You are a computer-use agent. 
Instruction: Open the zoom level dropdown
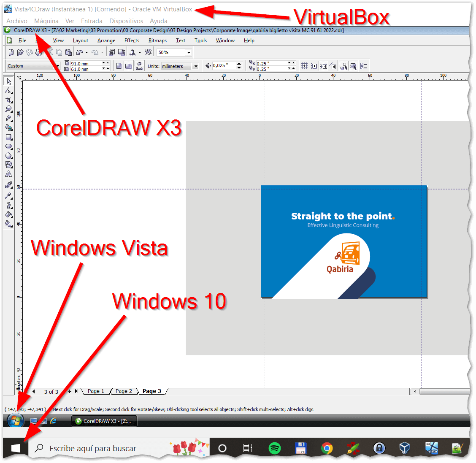click(188, 52)
